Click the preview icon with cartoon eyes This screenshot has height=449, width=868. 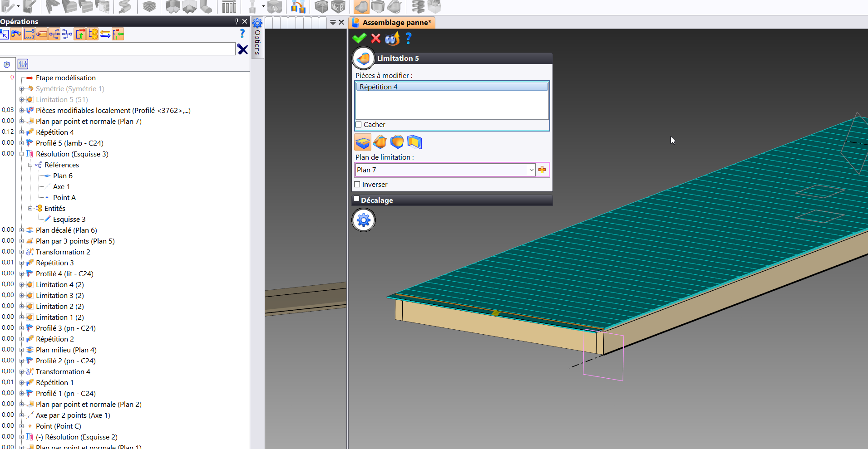(392, 39)
